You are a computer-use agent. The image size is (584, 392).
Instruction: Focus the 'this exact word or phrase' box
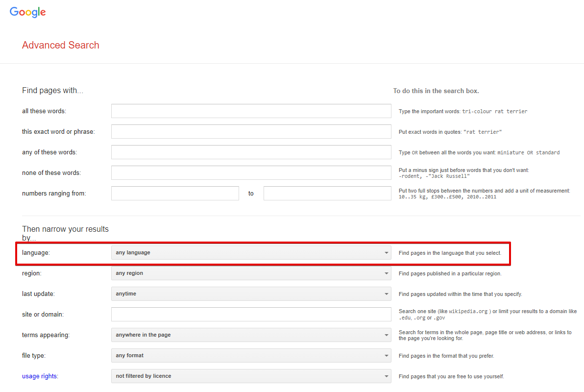pos(251,132)
